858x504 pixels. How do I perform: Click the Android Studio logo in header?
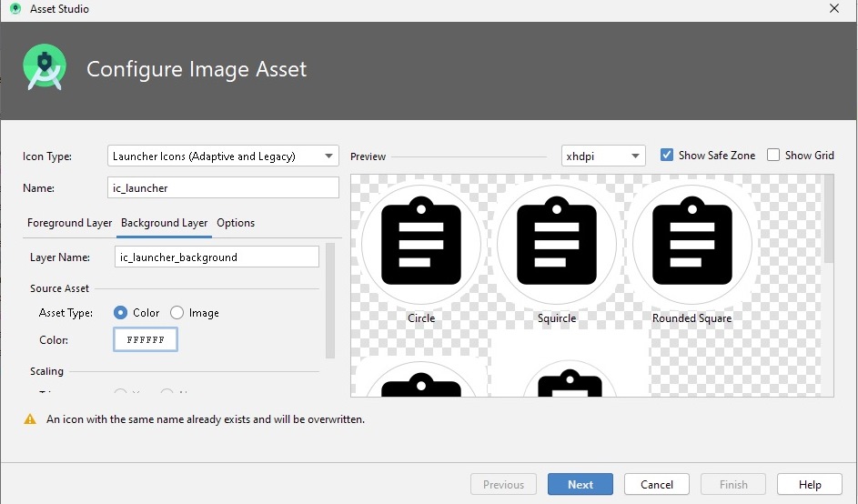point(45,69)
